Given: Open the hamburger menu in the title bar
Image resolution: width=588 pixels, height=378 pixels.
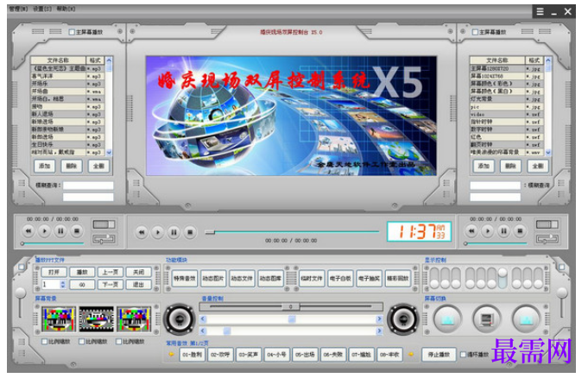Looking at the screenshot, I should tap(540, 11).
